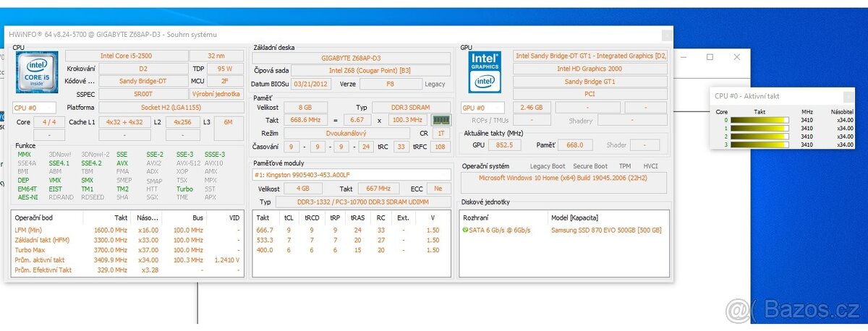Open the Kingston memory module selector
Image resolution: width=868 pixels, height=331 pixels.
[352, 175]
